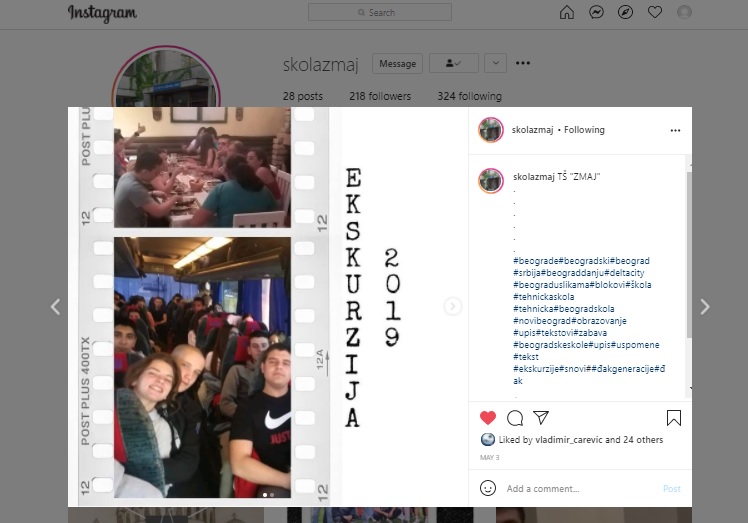Open the Explore compass icon
The width and height of the screenshot is (748, 523).
[625, 12]
